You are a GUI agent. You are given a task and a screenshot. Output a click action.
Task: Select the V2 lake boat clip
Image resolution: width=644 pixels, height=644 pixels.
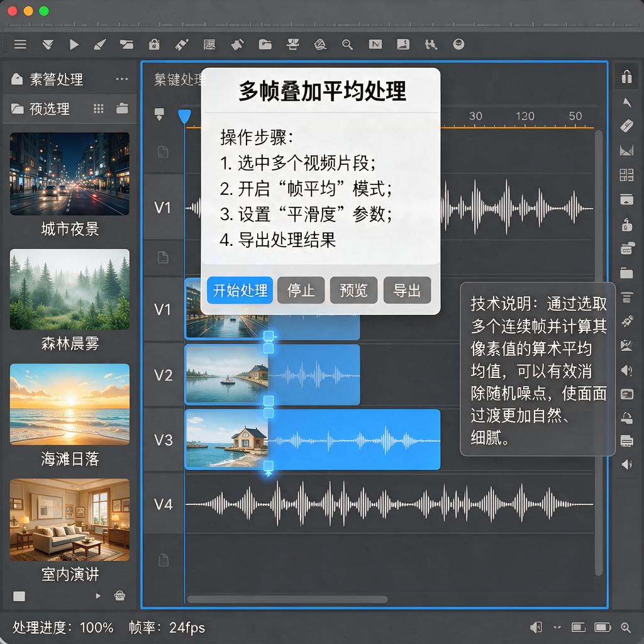click(273, 375)
